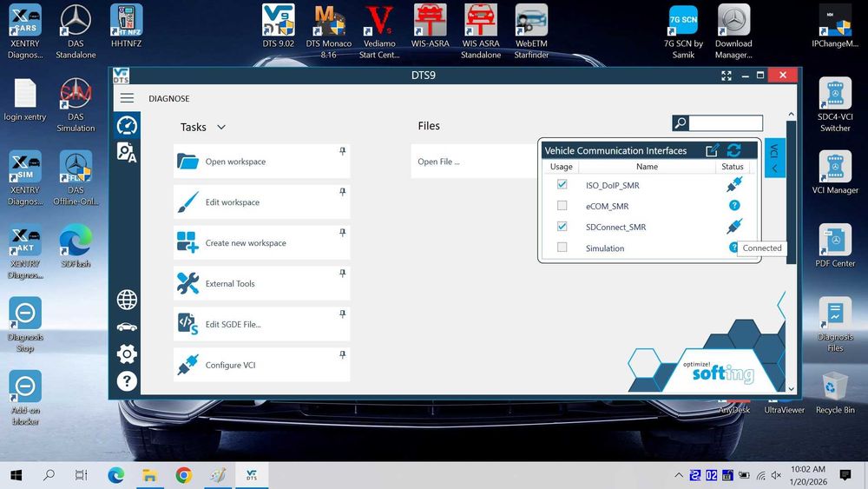This screenshot has width=868, height=489.
Task: Click SDConnect_SMR connection status plug icon
Action: [734, 227]
